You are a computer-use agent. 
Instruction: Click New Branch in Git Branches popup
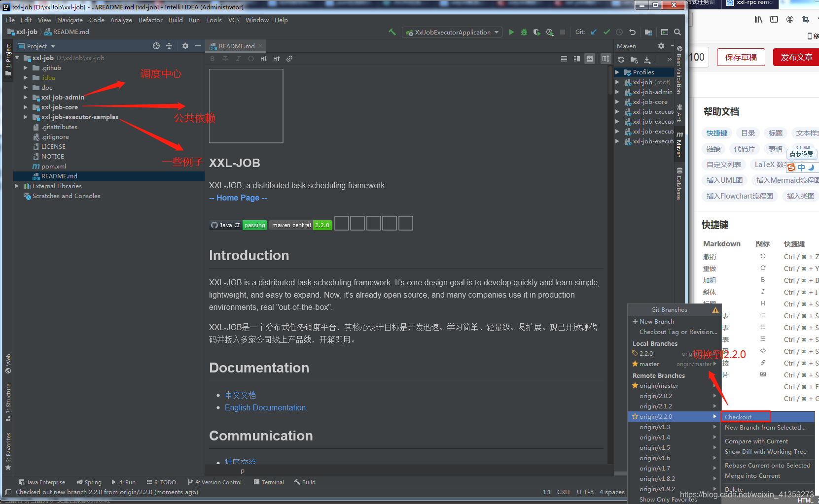pos(674,322)
